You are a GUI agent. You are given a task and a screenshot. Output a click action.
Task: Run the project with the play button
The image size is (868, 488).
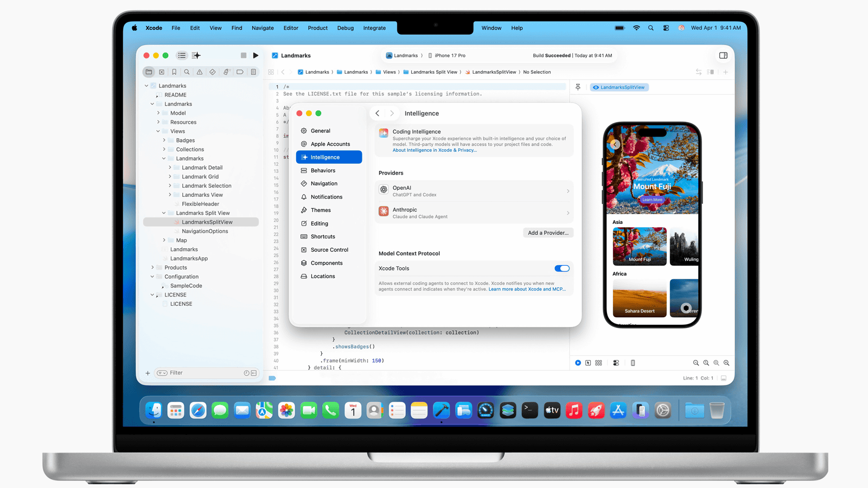point(256,55)
